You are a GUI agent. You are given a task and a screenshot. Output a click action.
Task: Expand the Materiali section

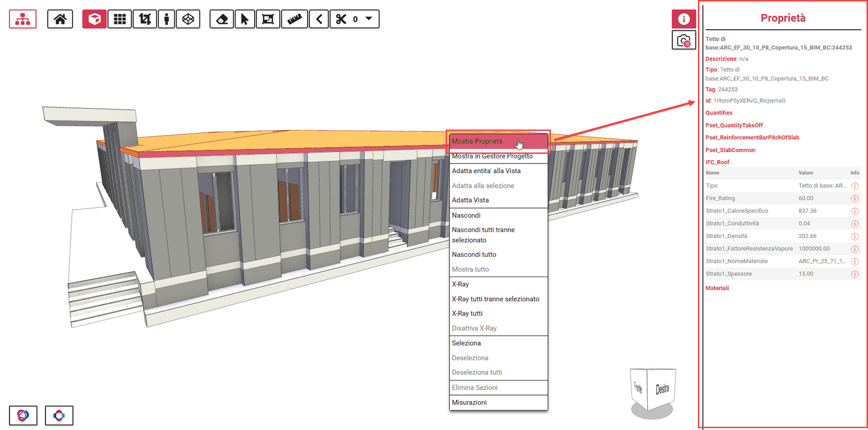pos(717,288)
